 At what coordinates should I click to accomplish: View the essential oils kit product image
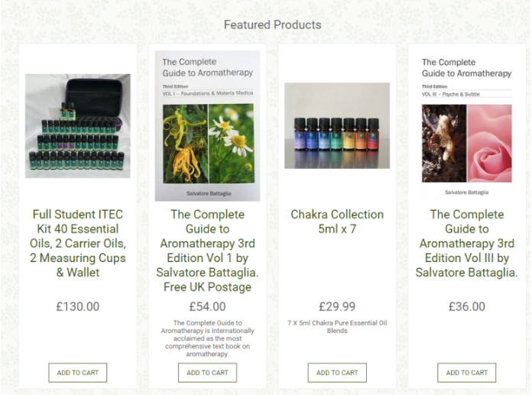78,126
